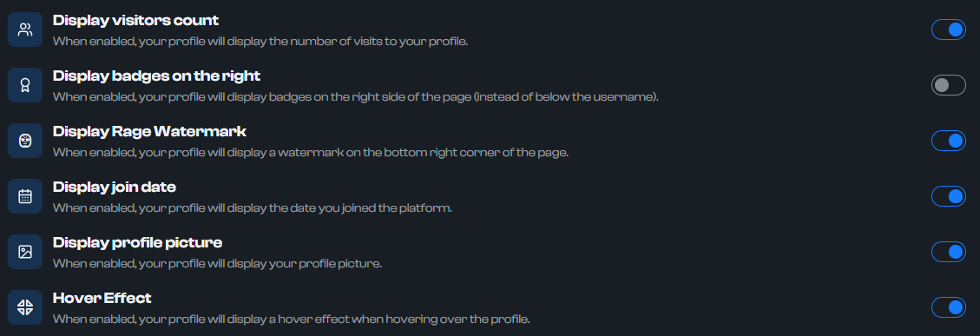Screen dimensions: 980x336
Task: Switch off Display profile picture
Action: [x=948, y=252]
